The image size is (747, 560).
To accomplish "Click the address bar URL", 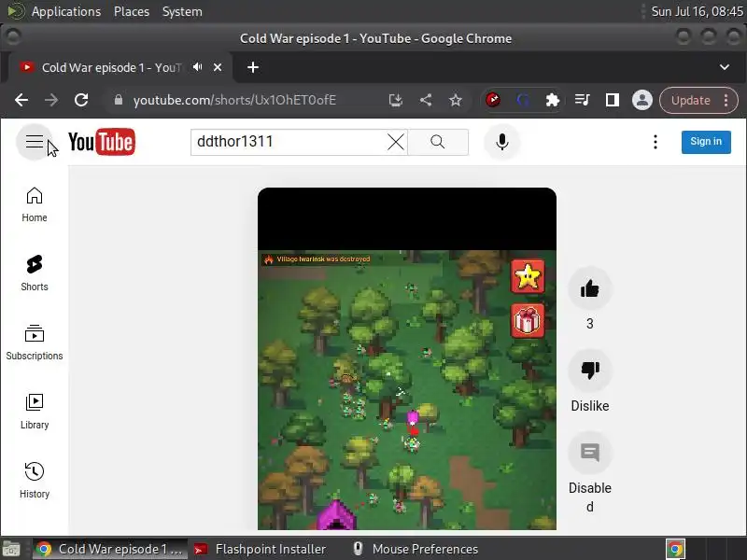I will click(x=234, y=100).
